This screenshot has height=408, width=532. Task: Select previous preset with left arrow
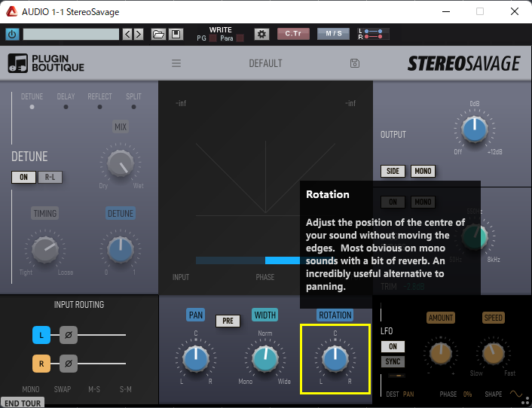tap(127, 34)
